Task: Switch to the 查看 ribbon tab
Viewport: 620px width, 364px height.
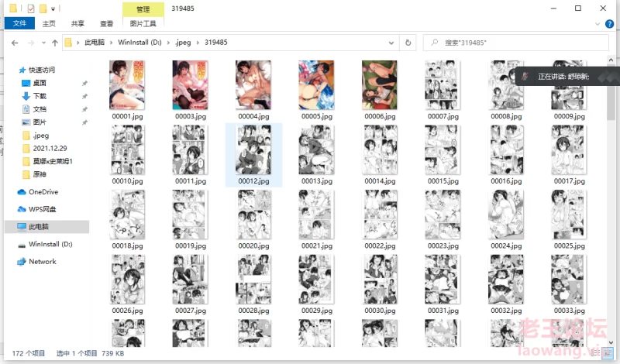Action: point(106,24)
